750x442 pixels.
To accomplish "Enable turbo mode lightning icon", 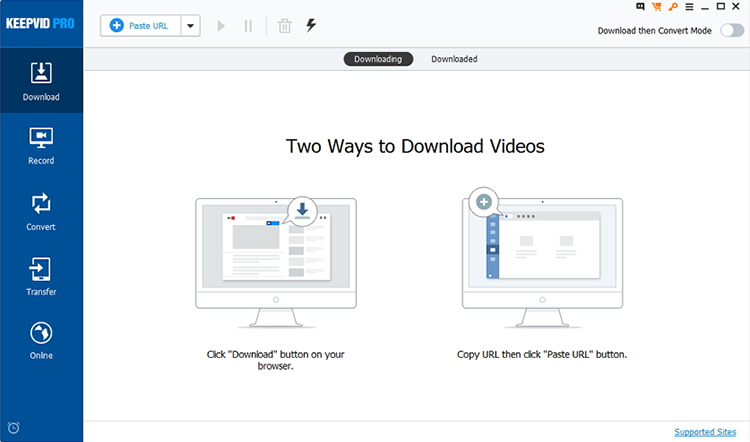I will click(311, 25).
